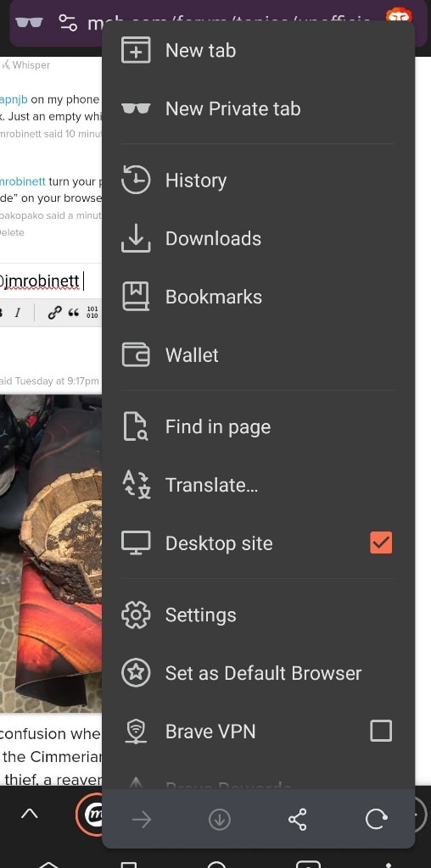Click the History clock icon
This screenshot has width=431, height=868.
136,181
